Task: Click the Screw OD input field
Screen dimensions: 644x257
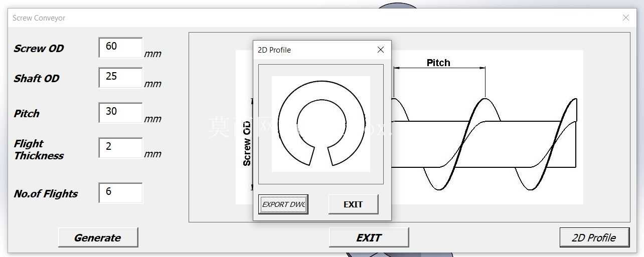Action: click(x=120, y=48)
